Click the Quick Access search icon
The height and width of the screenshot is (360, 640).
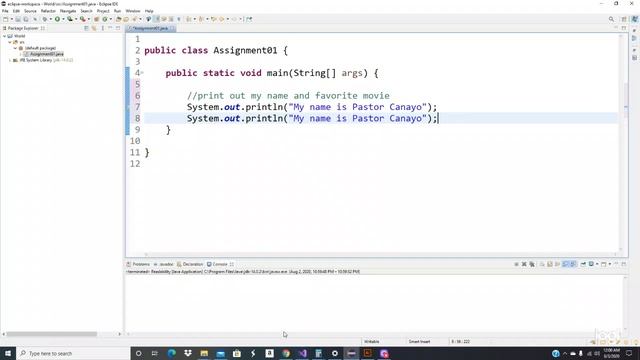click(x=611, y=19)
